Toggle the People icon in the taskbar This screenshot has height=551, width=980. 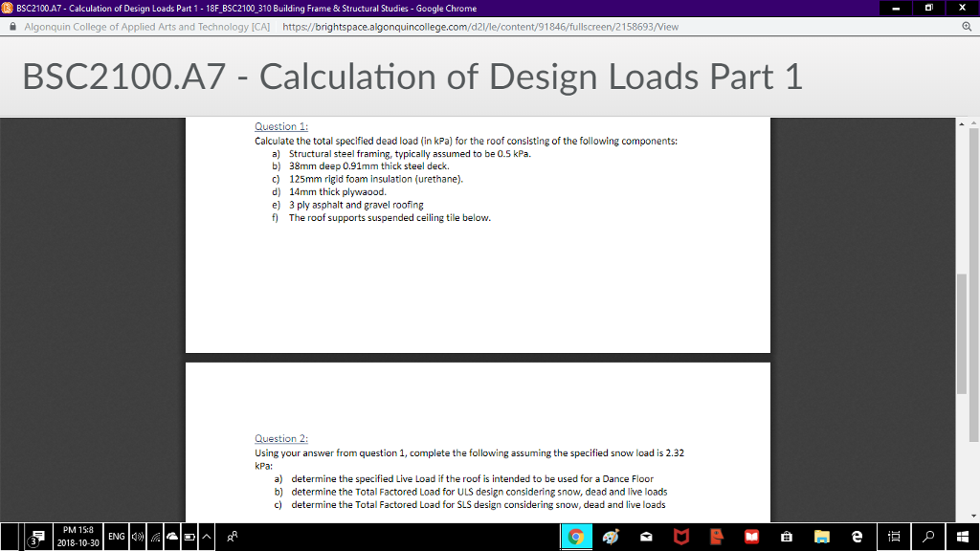(232, 537)
